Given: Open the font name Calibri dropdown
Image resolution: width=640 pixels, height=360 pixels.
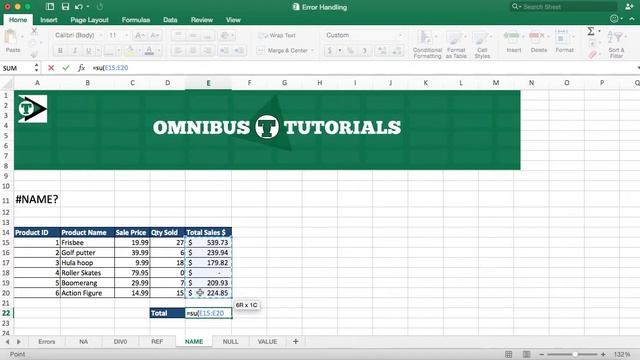Looking at the screenshot, I should pos(100,36).
